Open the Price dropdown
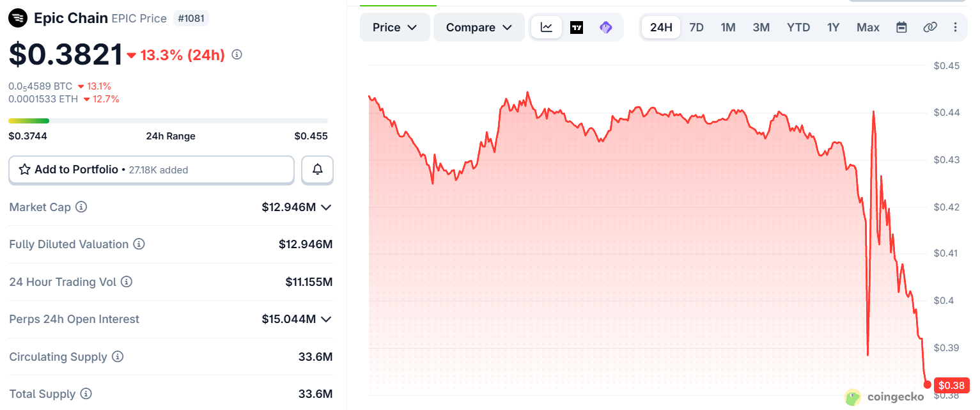Image resolution: width=980 pixels, height=410 pixels. tap(395, 28)
